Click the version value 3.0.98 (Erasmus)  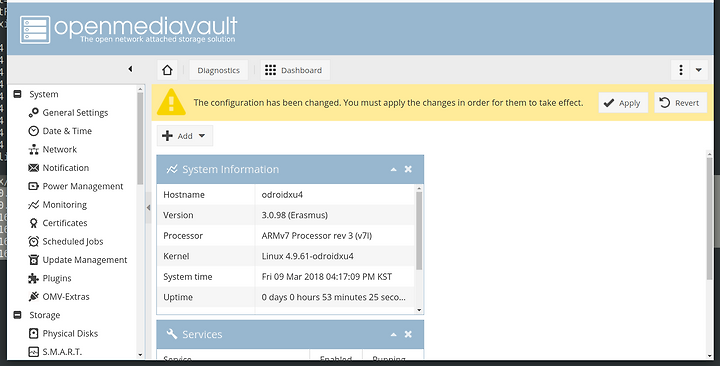(x=295, y=215)
